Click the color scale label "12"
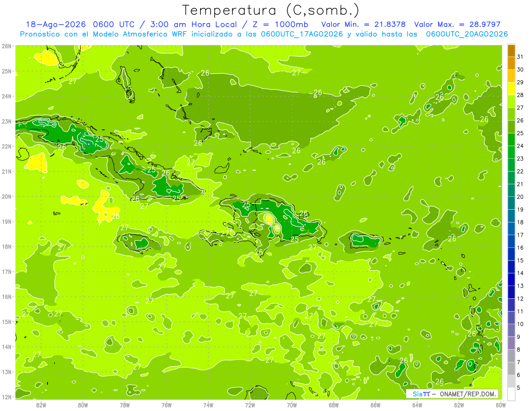The image size is (532, 411). point(520,299)
